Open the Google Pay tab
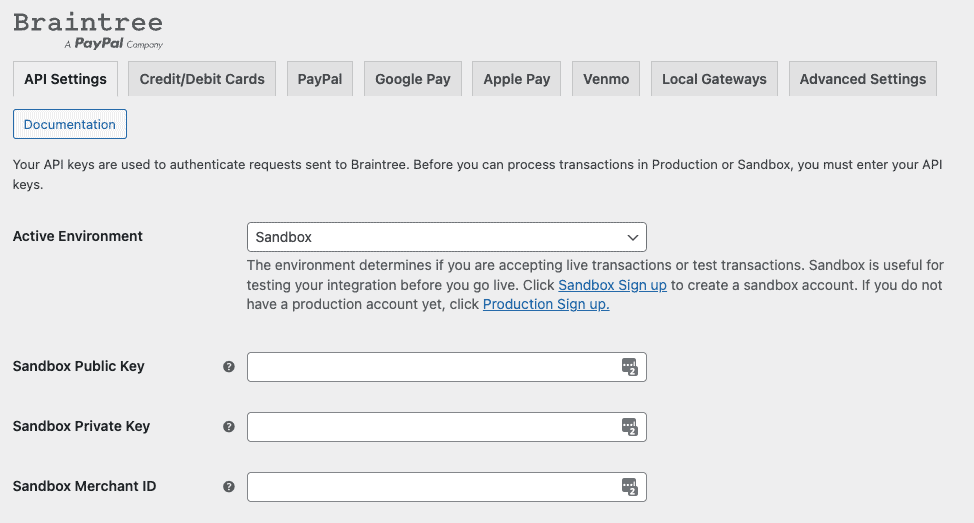The image size is (974, 523). point(412,79)
